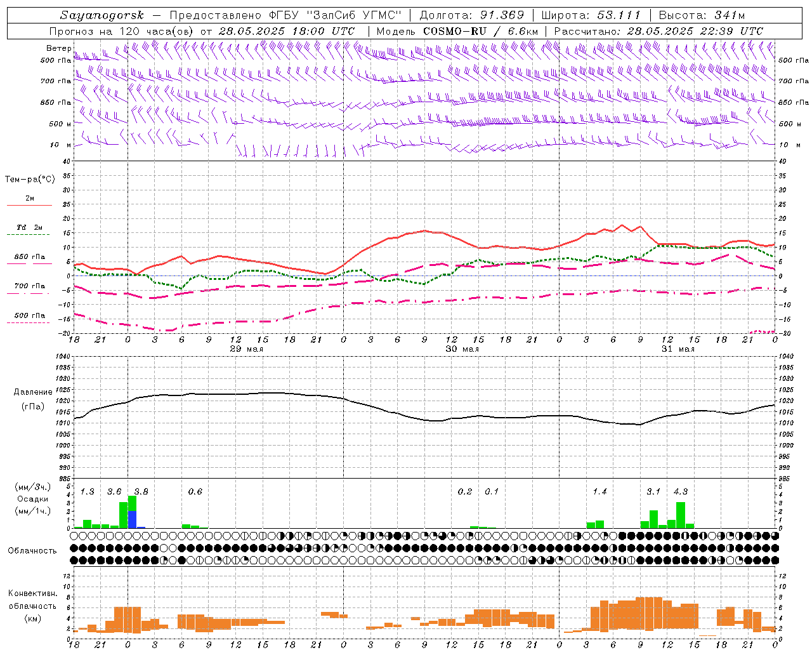The image size is (812, 650).
Task: Click the '500 гПа' legend entry below '700 гПа'
Action: pos(30,315)
